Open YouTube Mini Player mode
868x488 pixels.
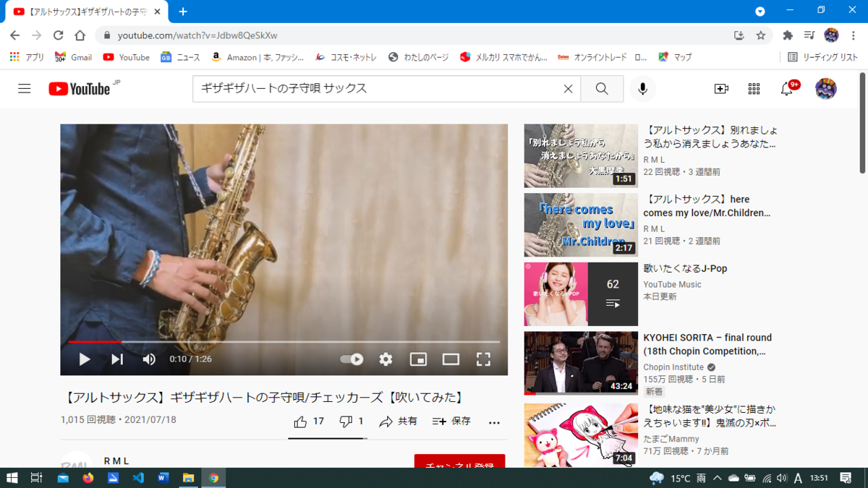point(418,359)
